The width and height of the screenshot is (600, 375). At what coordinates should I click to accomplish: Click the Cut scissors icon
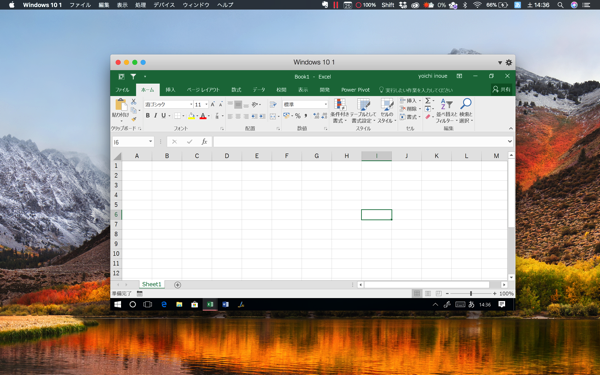tap(134, 101)
